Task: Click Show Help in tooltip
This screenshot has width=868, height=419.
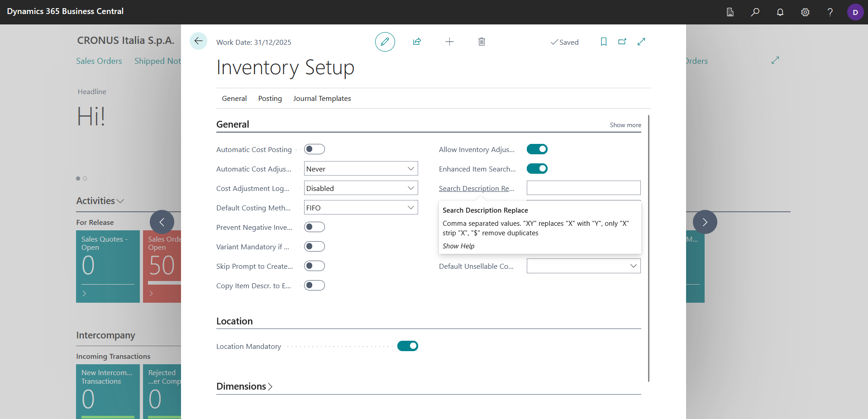Action: point(458,246)
